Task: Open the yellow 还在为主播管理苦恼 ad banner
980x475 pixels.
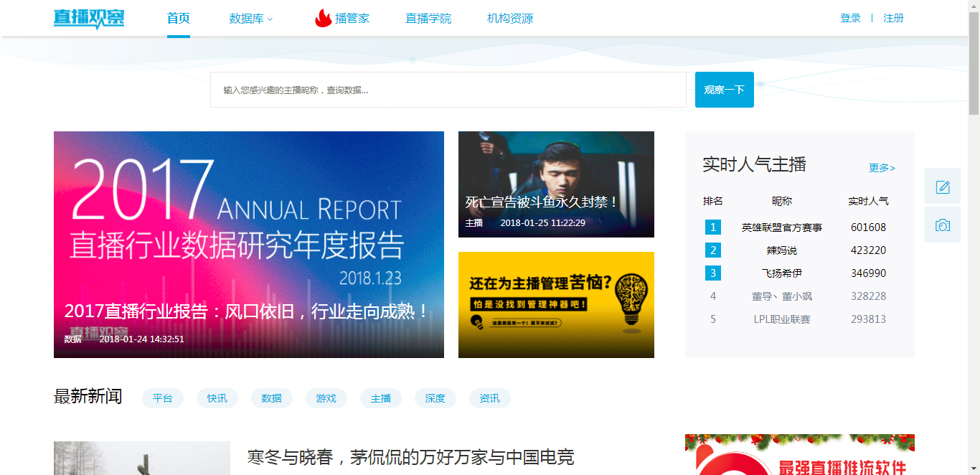Action: 556,305
